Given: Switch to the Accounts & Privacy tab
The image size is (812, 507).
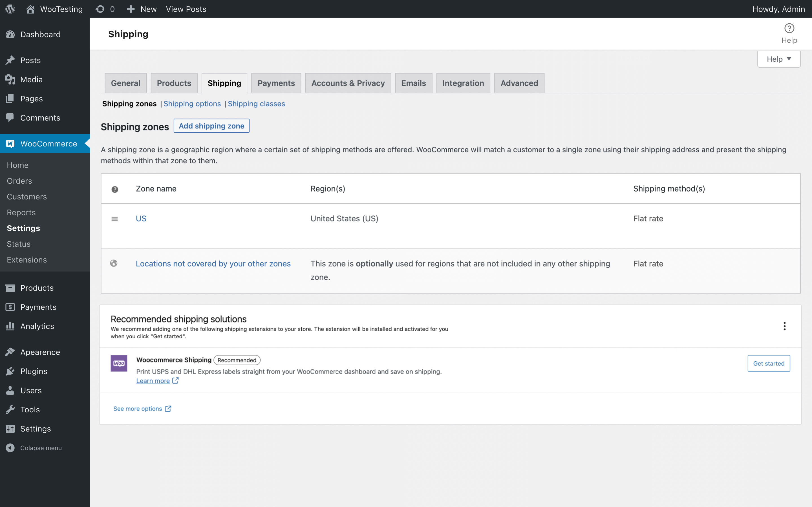Looking at the screenshot, I should pos(348,83).
